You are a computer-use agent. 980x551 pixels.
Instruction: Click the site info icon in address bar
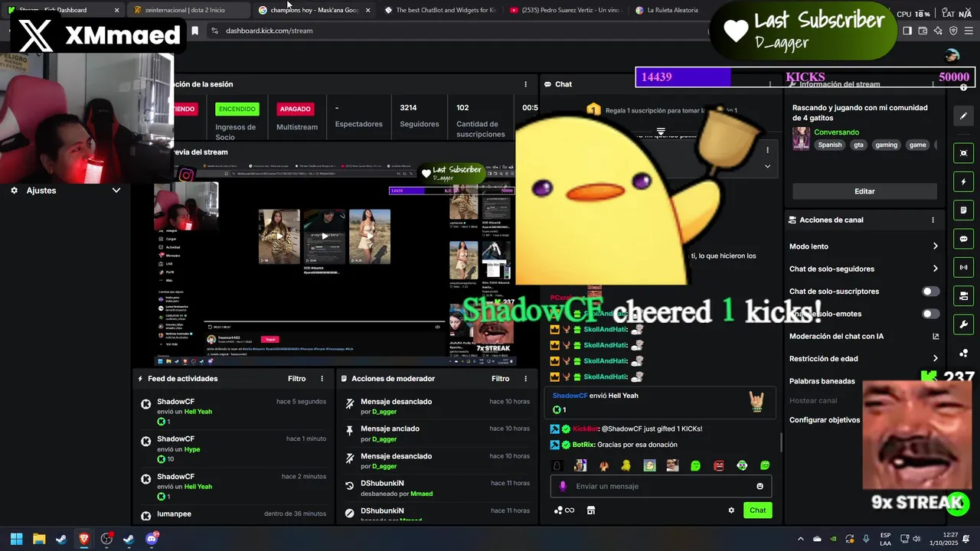214,31
